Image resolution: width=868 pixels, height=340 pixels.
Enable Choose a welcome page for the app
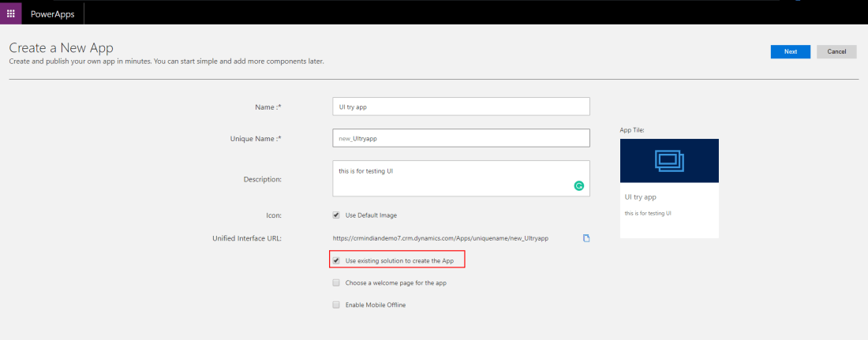[336, 282]
